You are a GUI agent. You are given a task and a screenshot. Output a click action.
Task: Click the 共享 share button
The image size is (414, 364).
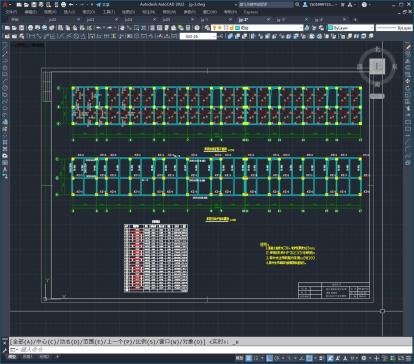click(x=103, y=5)
